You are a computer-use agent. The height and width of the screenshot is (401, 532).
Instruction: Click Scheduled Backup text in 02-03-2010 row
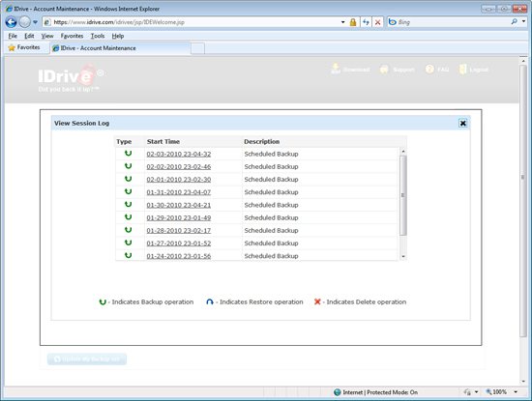(271, 155)
